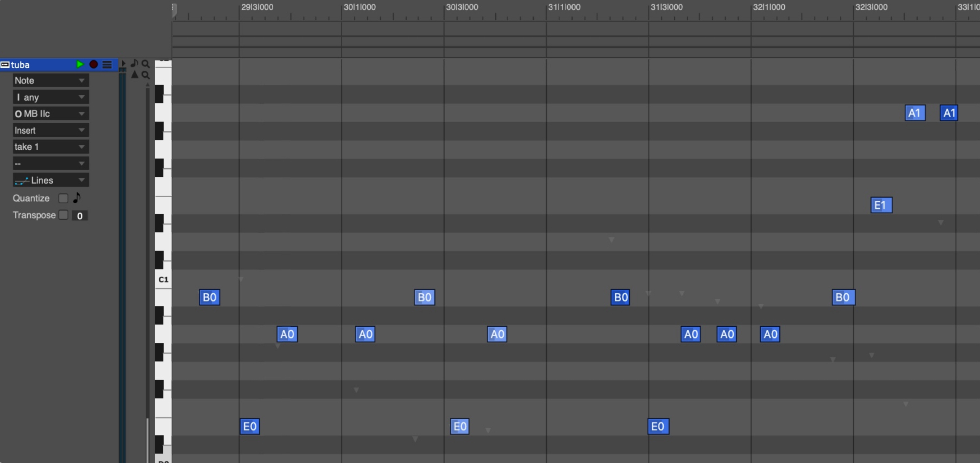Click the Transpose value field
The width and height of the screenshot is (980, 463).
coord(80,216)
